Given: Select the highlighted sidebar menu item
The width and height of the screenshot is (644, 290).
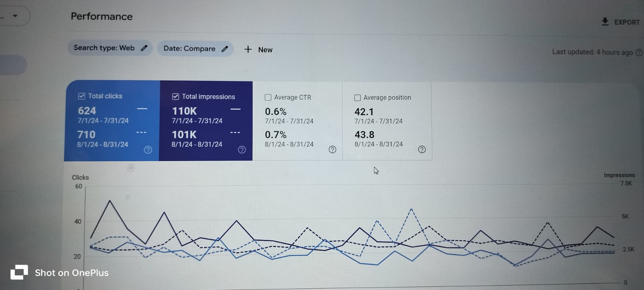Looking at the screenshot, I should [x=12, y=65].
